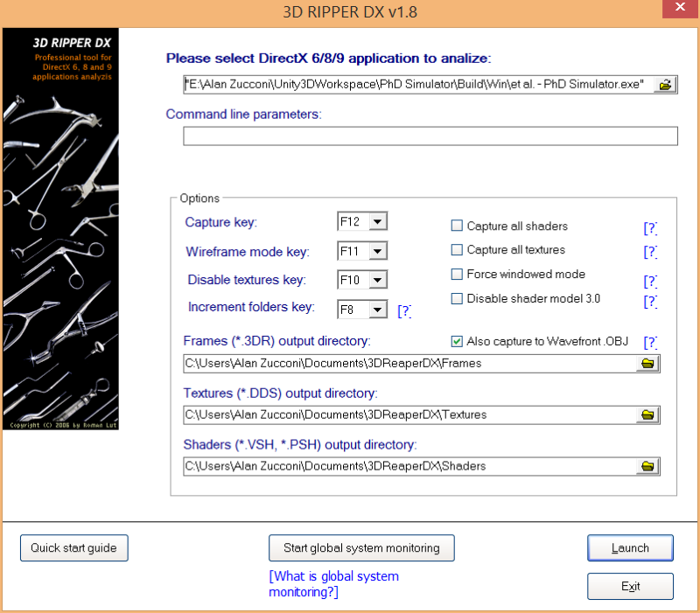Enable the Capture all shaders checkbox
The height and width of the screenshot is (613, 700).
coord(456,225)
